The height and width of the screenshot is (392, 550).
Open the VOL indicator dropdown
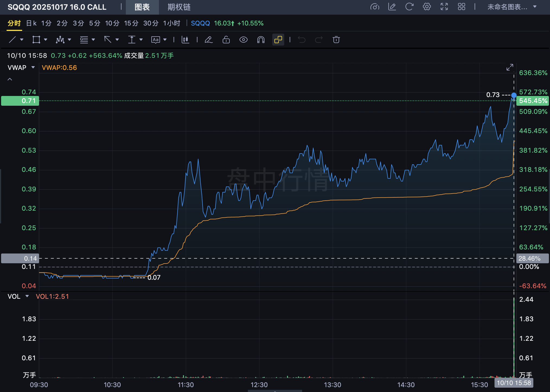[27, 296]
